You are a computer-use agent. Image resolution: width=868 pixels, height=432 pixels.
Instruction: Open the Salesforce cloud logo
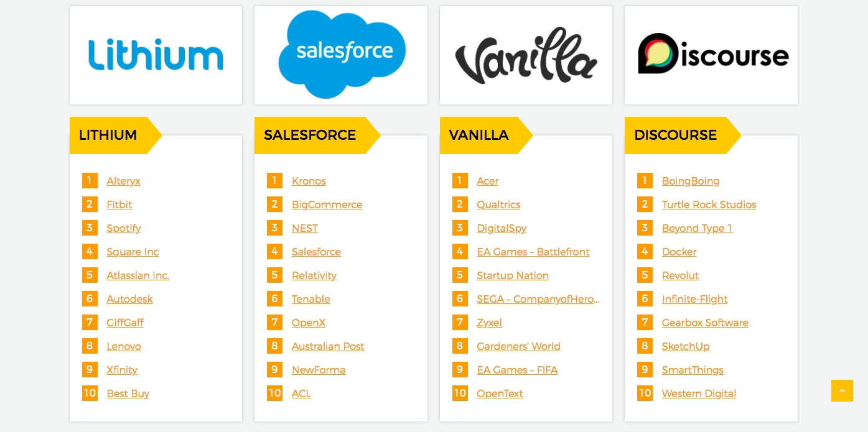[x=341, y=55]
